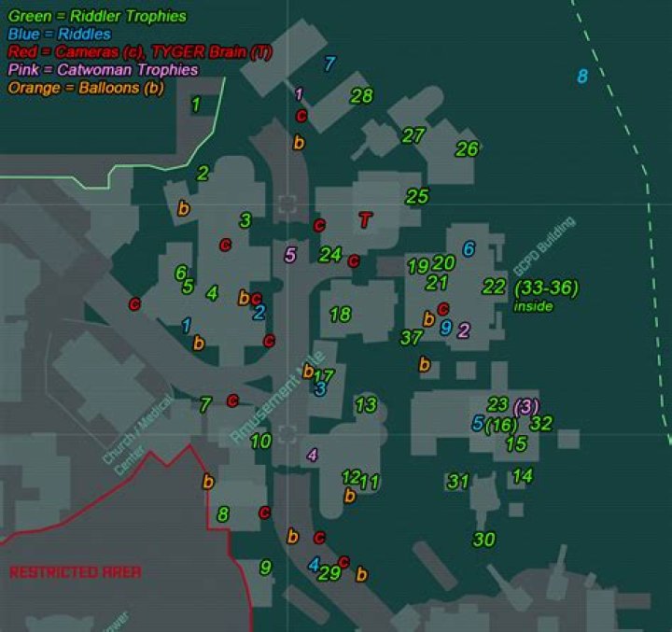Click green Riddler Trophy marker 24

click(x=330, y=255)
